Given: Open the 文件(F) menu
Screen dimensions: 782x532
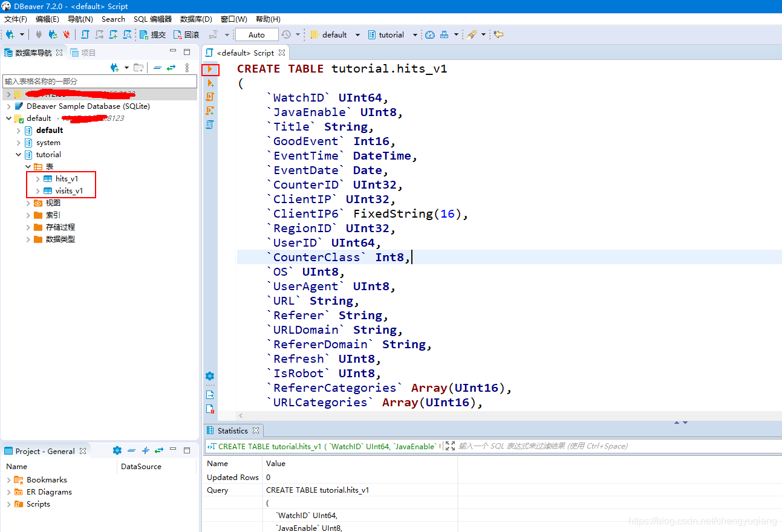Looking at the screenshot, I should tap(16, 19).
